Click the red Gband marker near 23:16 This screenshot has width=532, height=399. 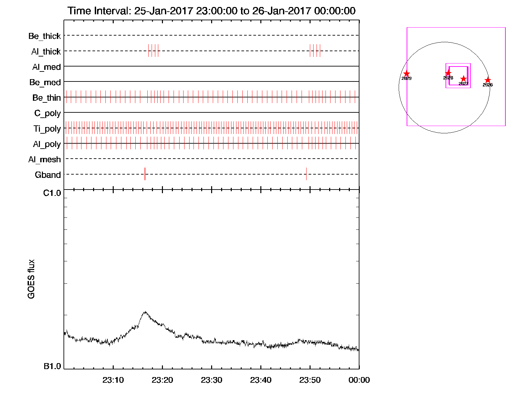point(145,174)
